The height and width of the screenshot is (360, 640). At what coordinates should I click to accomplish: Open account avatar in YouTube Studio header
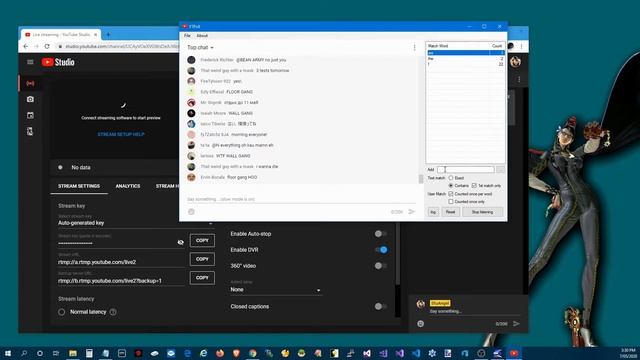coord(515,62)
